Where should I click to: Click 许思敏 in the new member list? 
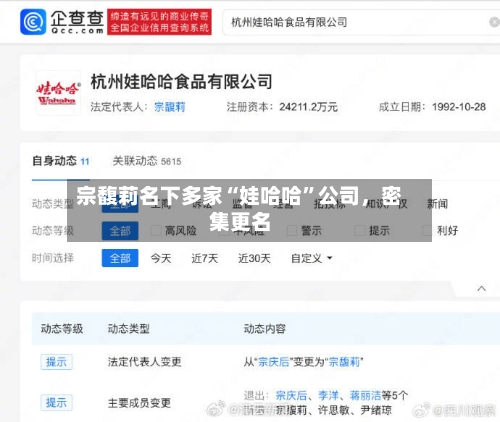pos(334,410)
